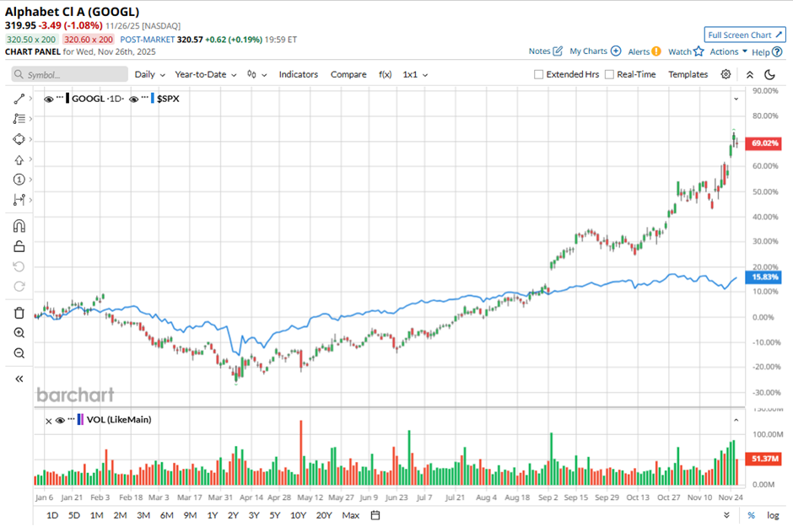Activate the magnet snap tool
This screenshot has height=532, width=793.
pos(19,226)
